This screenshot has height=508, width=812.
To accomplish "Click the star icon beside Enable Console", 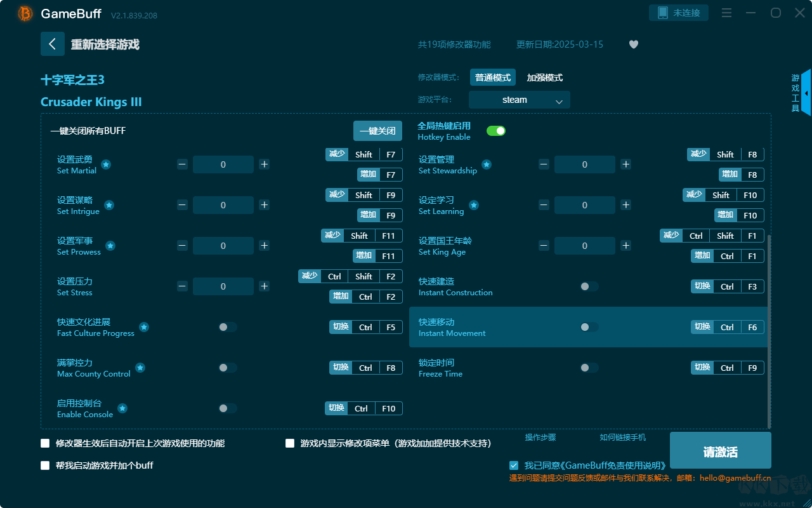I will coord(122,408).
